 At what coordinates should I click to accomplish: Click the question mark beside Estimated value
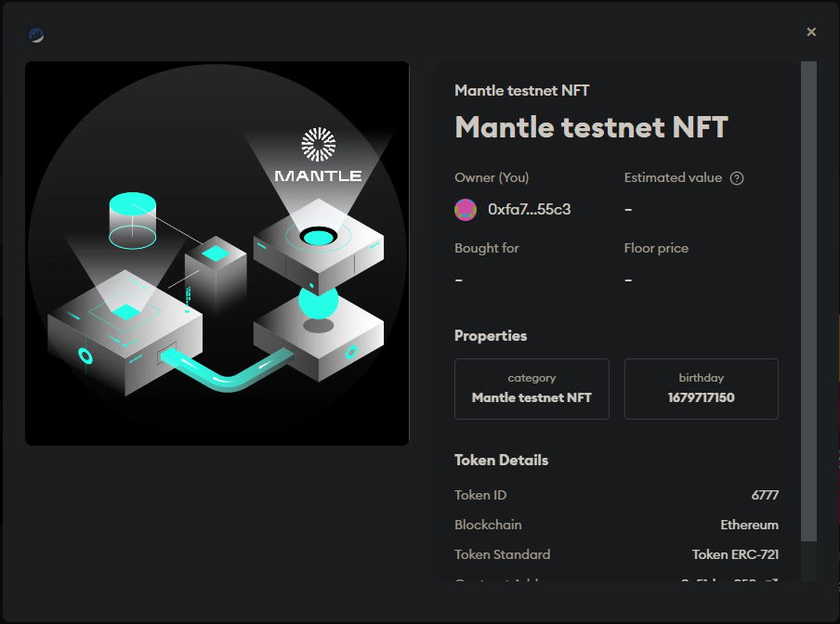coord(736,177)
